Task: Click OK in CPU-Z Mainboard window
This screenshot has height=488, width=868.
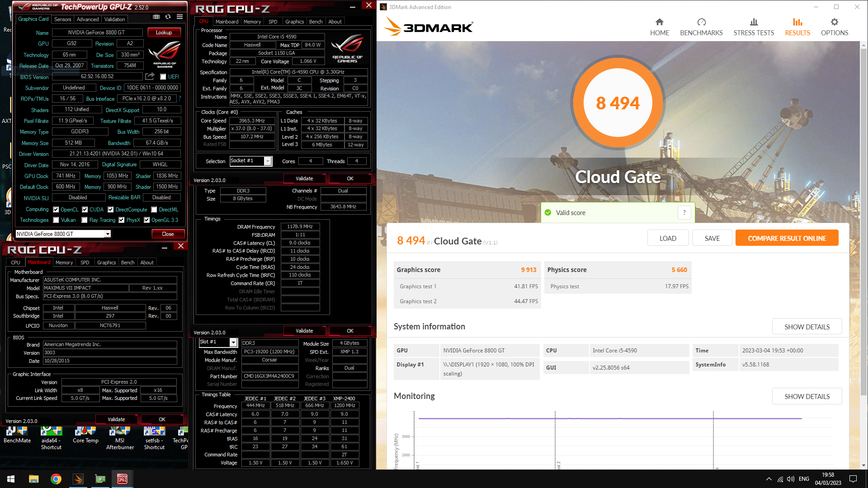Action: [162, 419]
